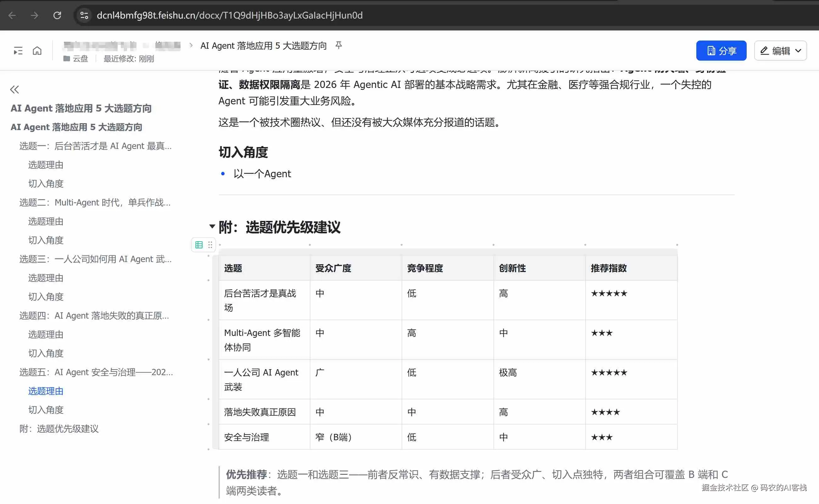Image resolution: width=819 pixels, height=504 pixels.
Task: Click the browser forward arrow
Action: (34, 15)
